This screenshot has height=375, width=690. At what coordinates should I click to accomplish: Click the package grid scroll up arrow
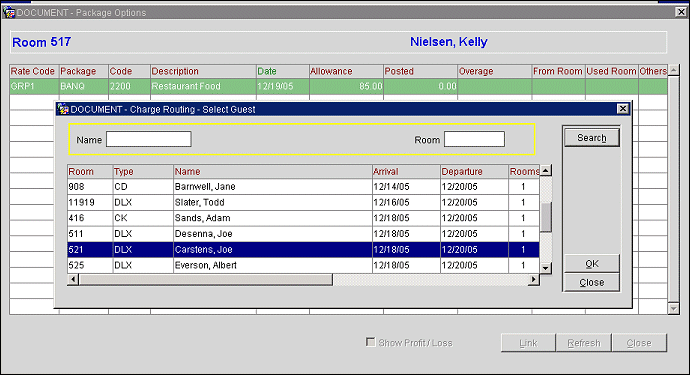674,70
